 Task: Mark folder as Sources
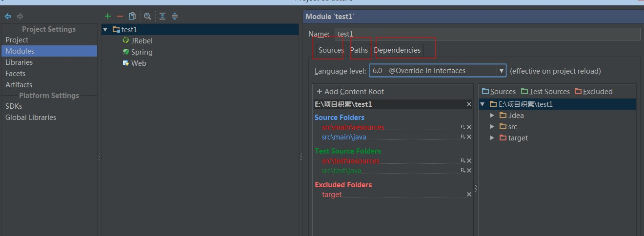pos(499,92)
